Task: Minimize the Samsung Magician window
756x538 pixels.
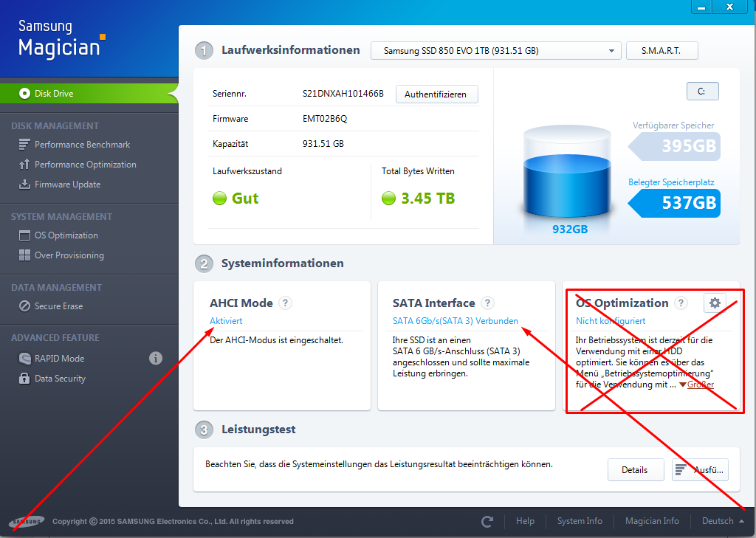Action: [701, 7]
